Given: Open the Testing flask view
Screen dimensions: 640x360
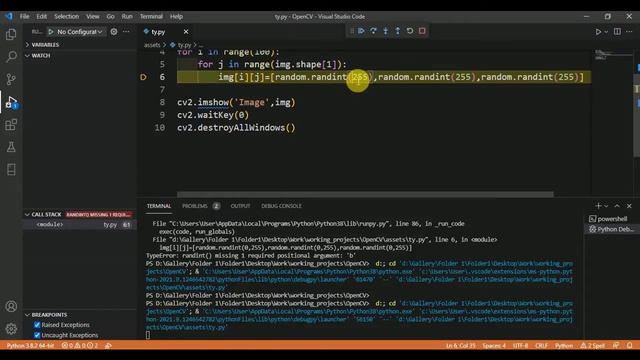Looking at the screenshot, I should pyautogui.click(x=11, y=147).
